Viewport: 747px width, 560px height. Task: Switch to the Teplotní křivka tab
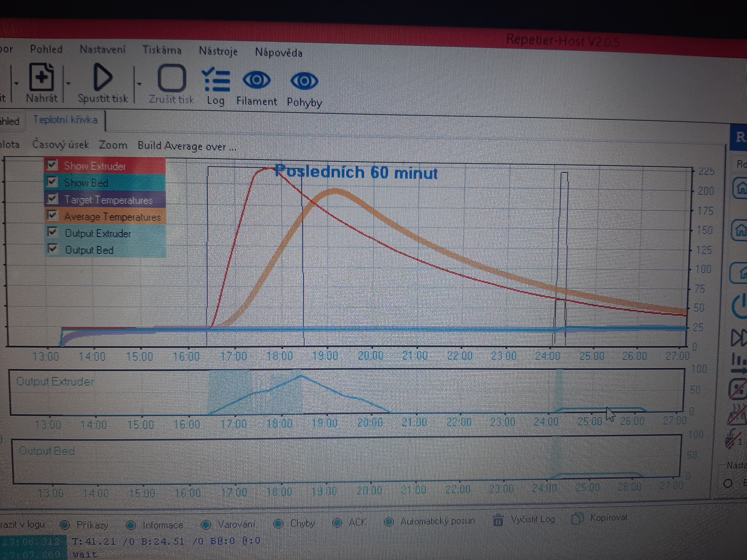(x=65, y=120)
